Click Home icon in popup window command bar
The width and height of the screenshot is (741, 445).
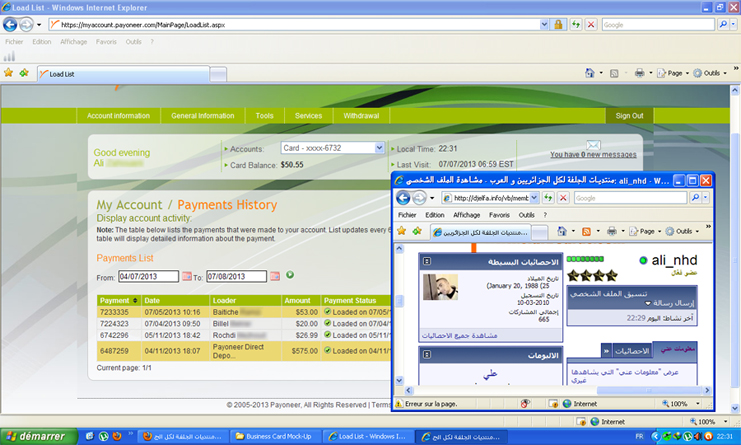(561, 231)
